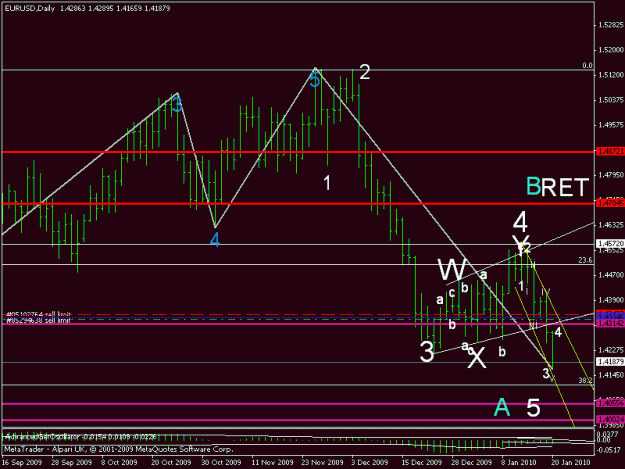Image resolution: width=625 pixels, height=469 pixels.
Task: Select the white 2 label near the top
Action: (x=365, y=72)
